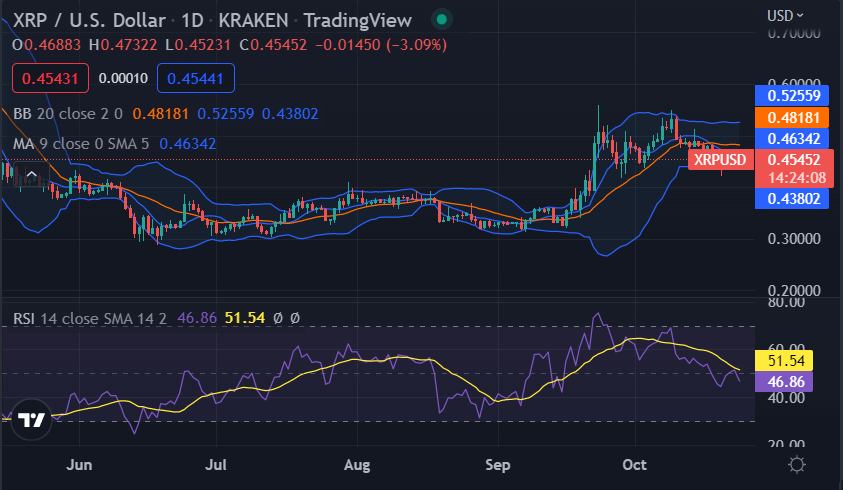Open chart settings gear icon
The image size is (843, 490).
coord(797,465)
